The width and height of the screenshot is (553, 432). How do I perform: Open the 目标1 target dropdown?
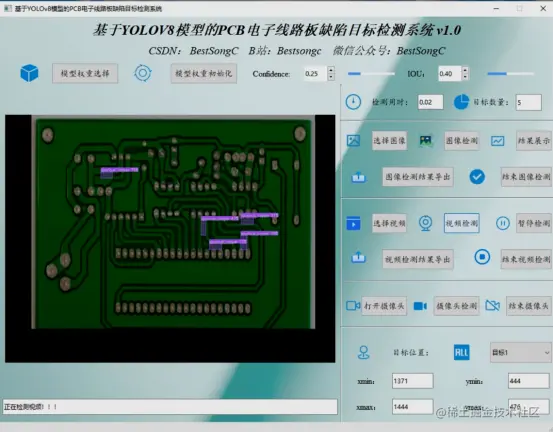point(521,352)
